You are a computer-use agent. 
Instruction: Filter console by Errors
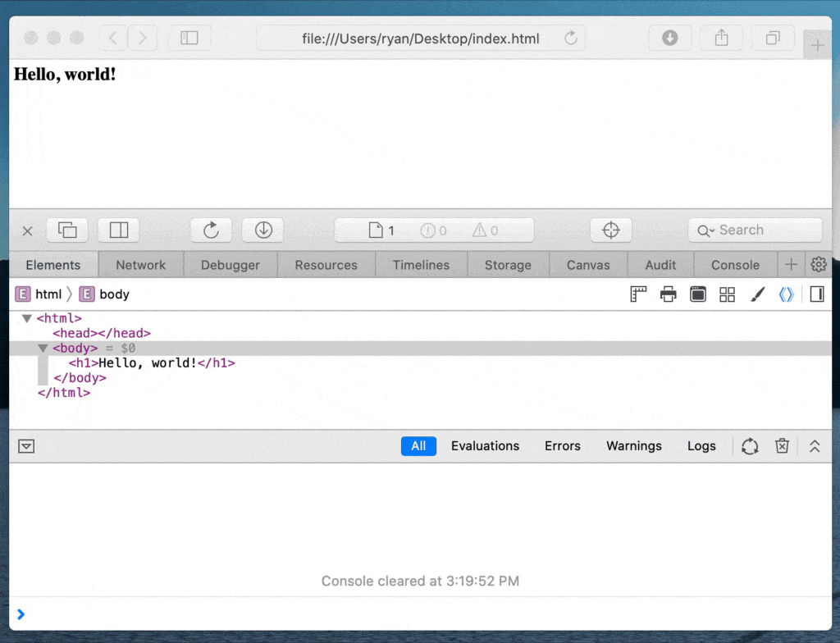coord(563,446)
